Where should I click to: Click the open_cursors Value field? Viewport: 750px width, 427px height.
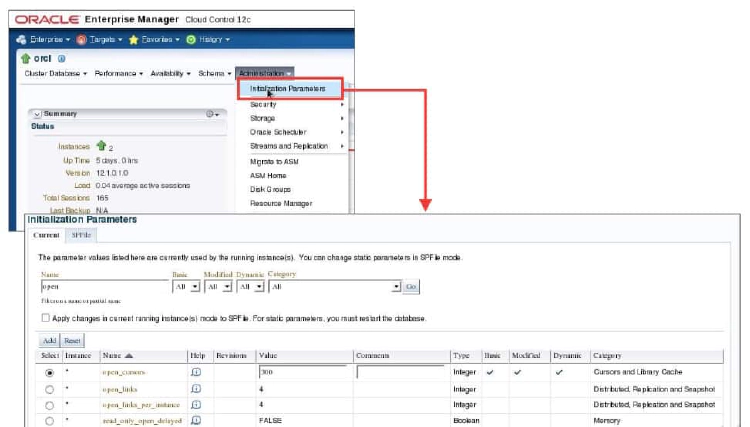(303, 372)
